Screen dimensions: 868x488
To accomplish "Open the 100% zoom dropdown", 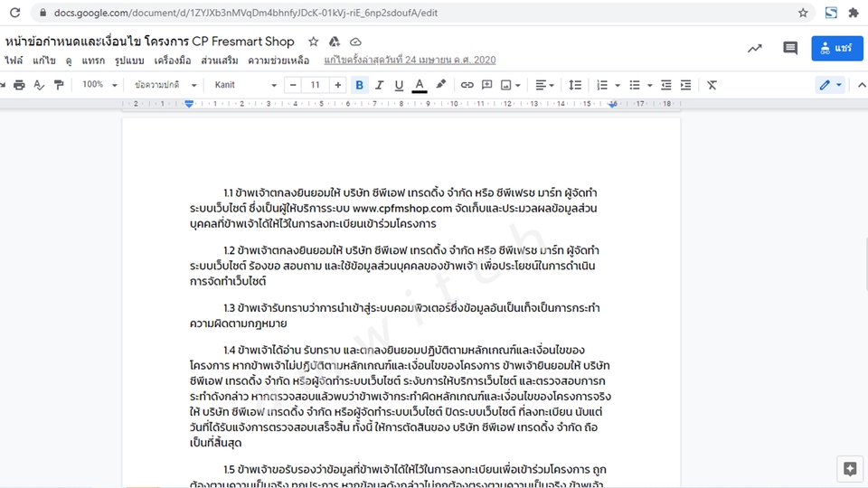I will 99,85.
